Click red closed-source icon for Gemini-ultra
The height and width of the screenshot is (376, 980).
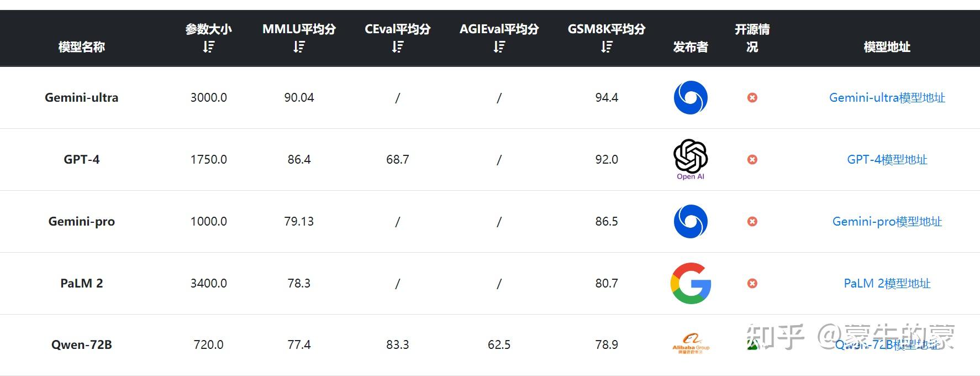[752, 97]
